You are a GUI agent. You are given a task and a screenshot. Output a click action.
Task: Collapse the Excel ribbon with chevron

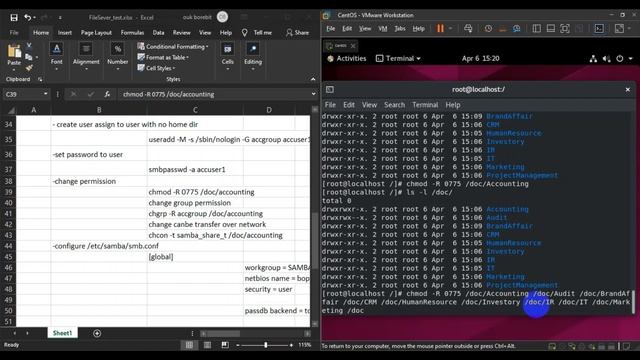pyautogui.click(x=313, y=79)
